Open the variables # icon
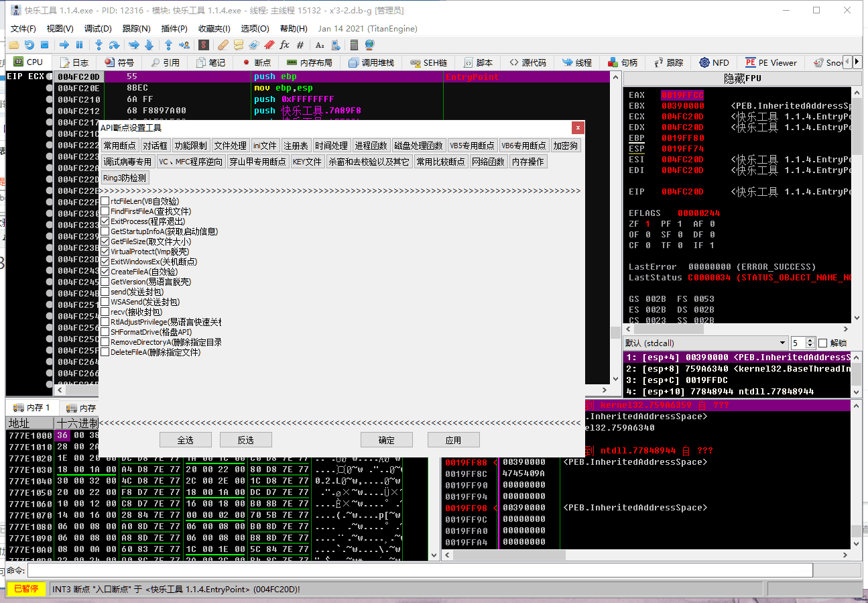Image resolution: width=868 pixels, height=603 pixels. [300, 45]
